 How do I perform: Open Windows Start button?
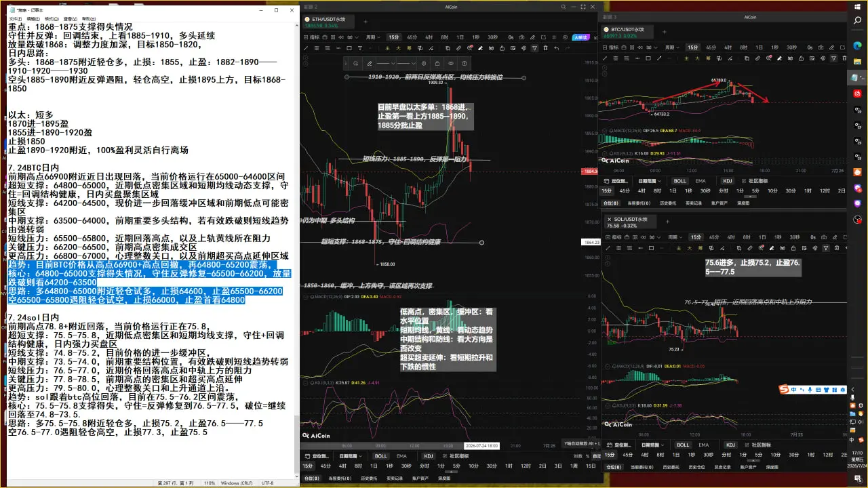[857, 5]
